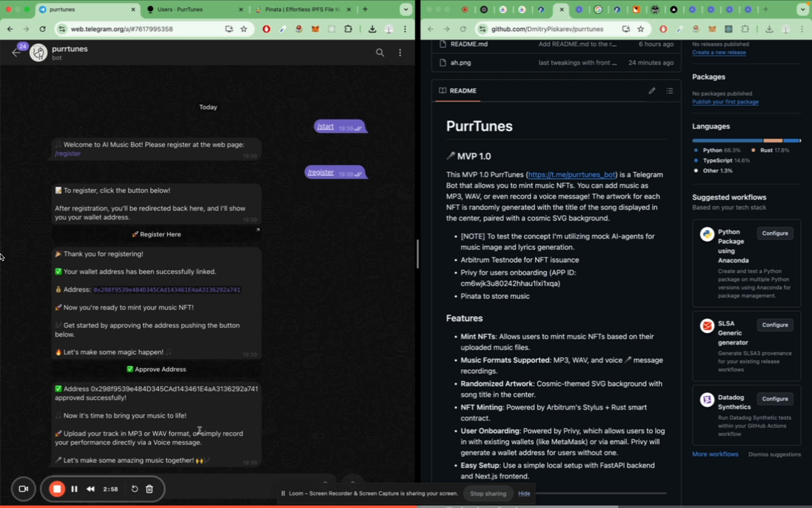Click the languages color bar
The image size is (812, 508).
(747, 140)
